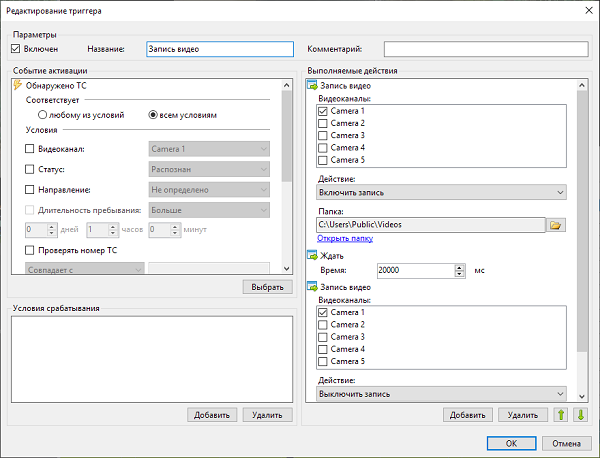
Task: Click the Обнаружено ТС event label
Action: point(56,86)
